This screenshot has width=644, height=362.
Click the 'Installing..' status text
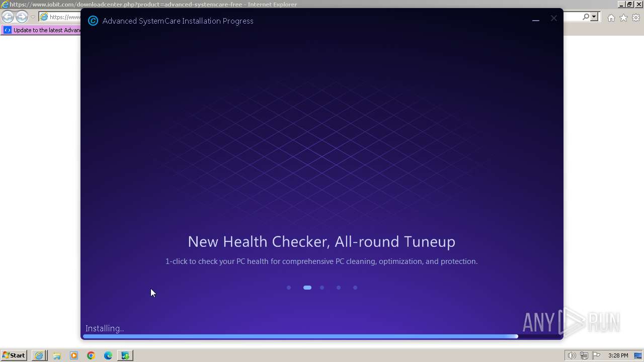click(105, 328)
